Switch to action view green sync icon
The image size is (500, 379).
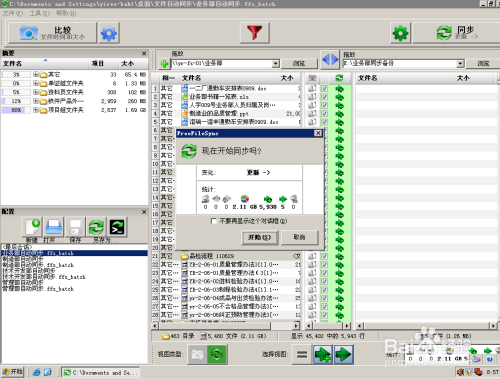click(217, 354)
